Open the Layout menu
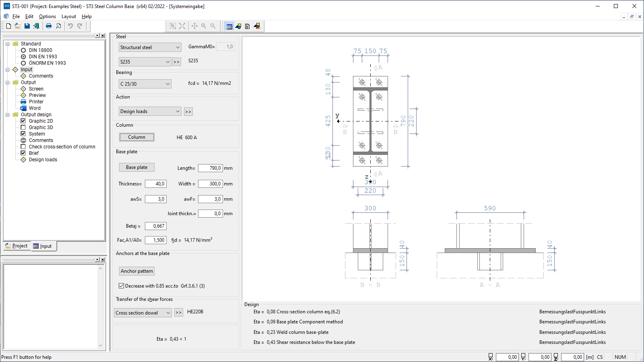Image resolution: width=644 pixels, height=362 pixels. point(69,16)
